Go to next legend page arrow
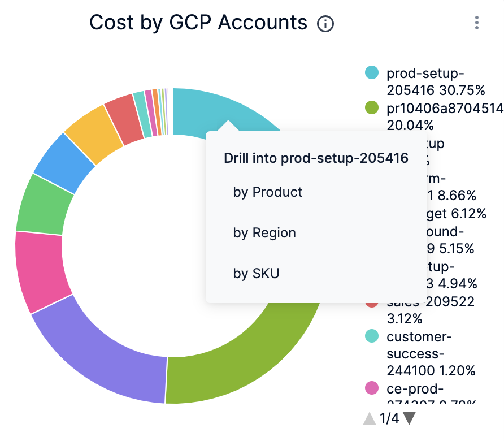 point(410,418)
